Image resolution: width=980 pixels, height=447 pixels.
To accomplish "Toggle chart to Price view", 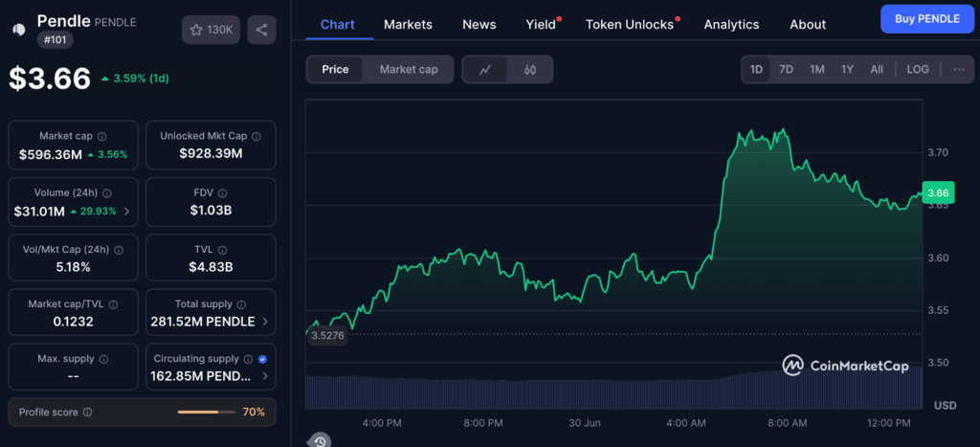I will 335,69.
